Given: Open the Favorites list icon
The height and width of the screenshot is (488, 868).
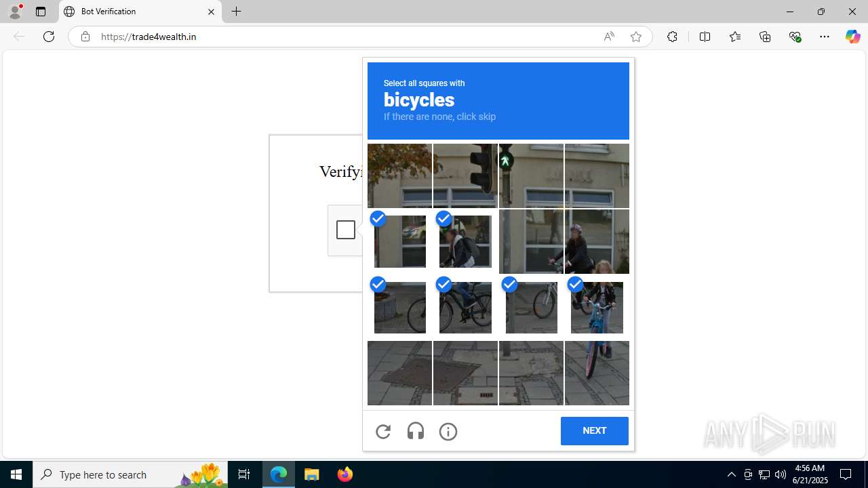Looking at the screenshot, I should (x=735, y=37).
